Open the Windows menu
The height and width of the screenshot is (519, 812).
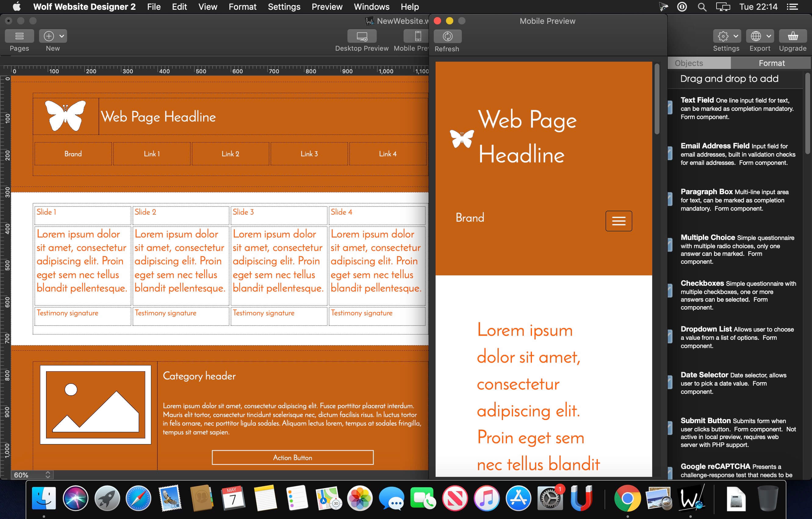pos(371,7)
